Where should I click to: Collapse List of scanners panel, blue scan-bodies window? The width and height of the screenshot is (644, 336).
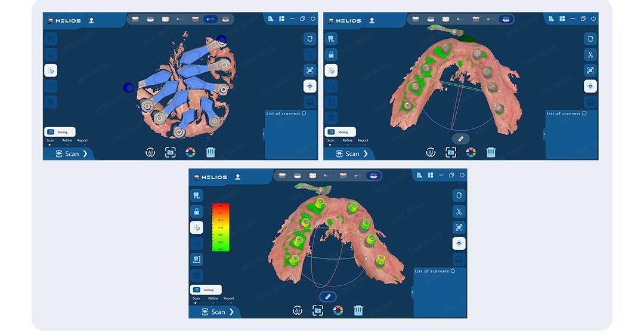pos(264,134)
